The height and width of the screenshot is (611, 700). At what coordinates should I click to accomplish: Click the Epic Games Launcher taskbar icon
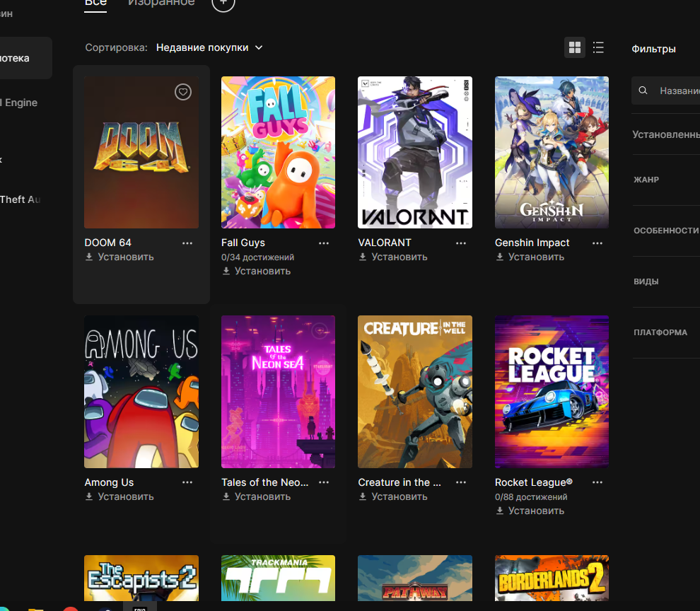pyautogui.click(x=140, y=607)
